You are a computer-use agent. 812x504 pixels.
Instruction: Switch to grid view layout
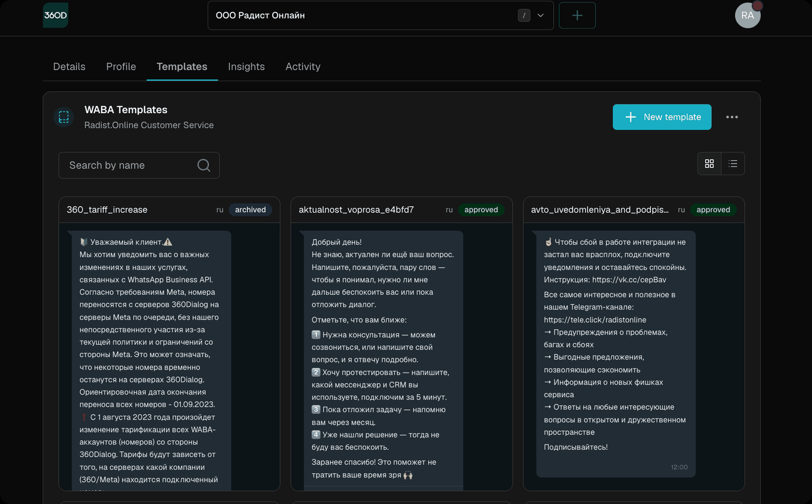coord(709,163)
